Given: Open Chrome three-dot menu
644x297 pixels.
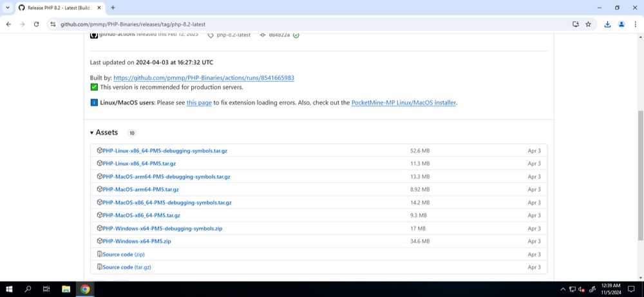Looking at the screenshot, I should [636, 24].
